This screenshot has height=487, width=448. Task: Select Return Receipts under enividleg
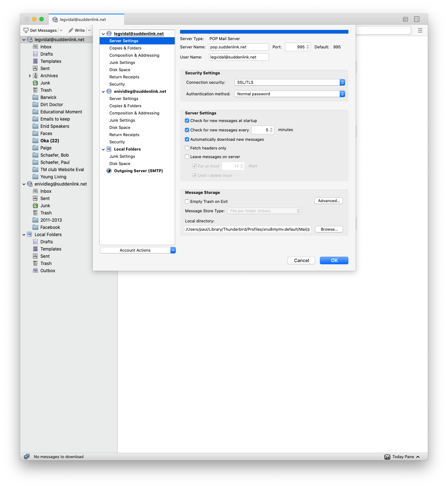(124, 135)
